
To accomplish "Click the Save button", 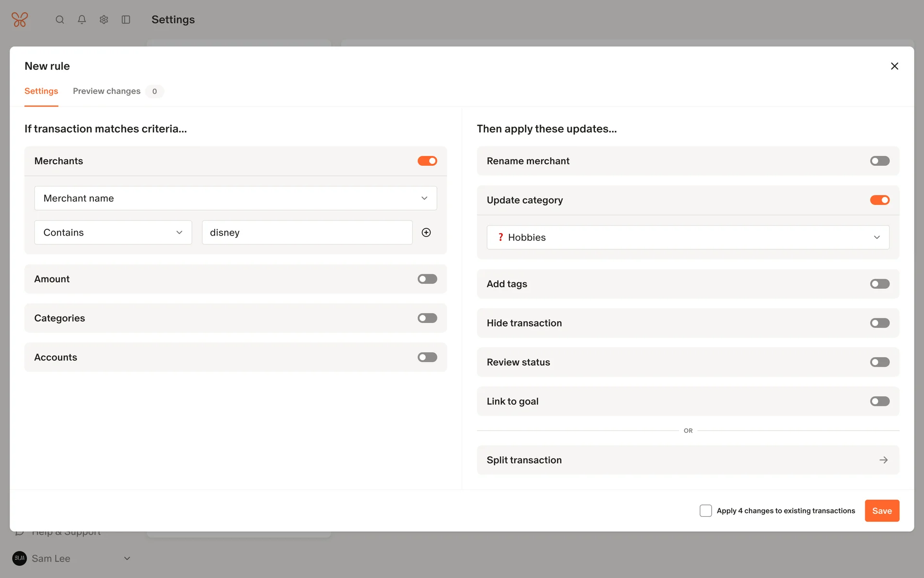I will coord(882,511).
